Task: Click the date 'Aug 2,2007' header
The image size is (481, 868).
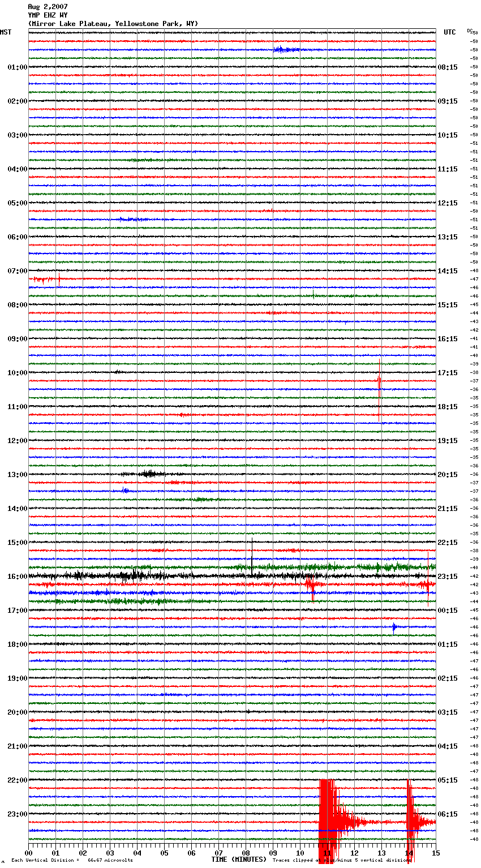Action: pos(48,7)
